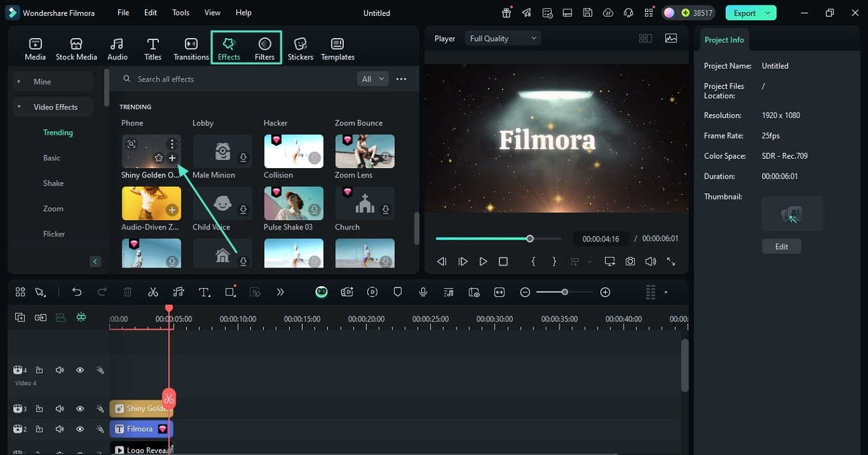Collapse the effects sidebar with arrow
Screen dimensions: 868x455
point(95,262)
